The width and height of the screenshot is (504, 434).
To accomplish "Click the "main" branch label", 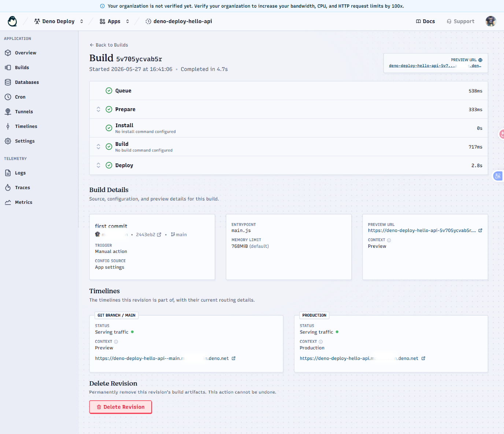I will (x=181, y=235).
